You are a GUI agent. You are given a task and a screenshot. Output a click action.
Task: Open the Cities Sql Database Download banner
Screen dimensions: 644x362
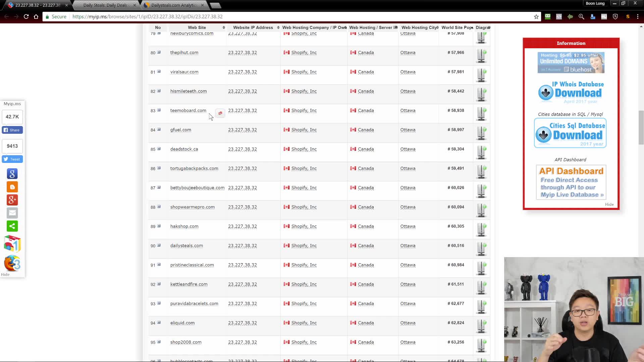570,133
